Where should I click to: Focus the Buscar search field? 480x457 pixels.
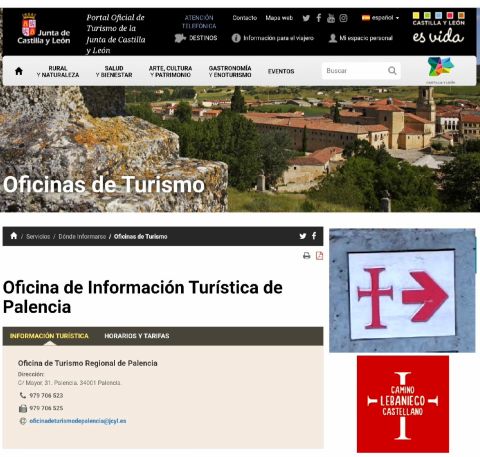click(355, 71)
